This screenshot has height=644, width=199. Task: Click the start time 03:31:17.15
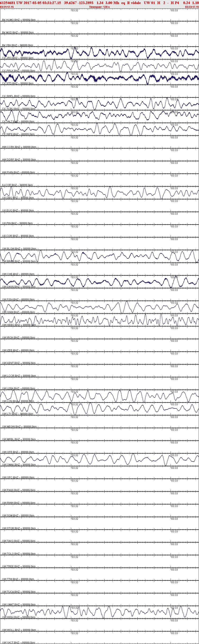point(7,7)
